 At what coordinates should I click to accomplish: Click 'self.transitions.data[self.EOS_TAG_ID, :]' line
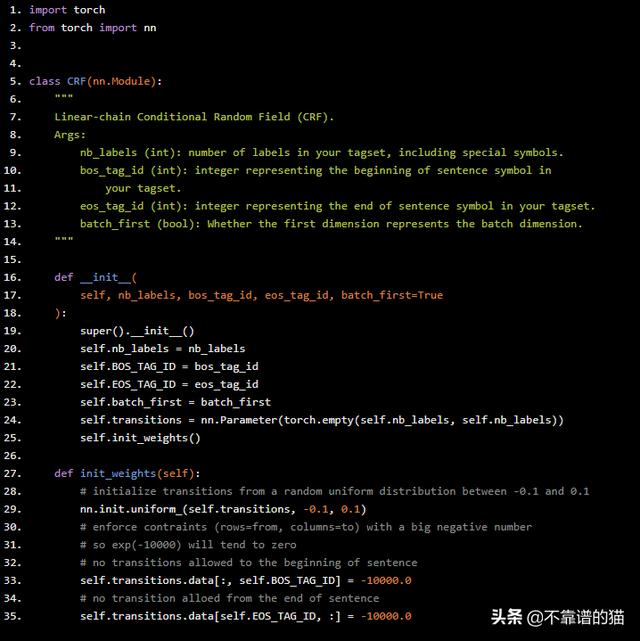click(246, 616)
